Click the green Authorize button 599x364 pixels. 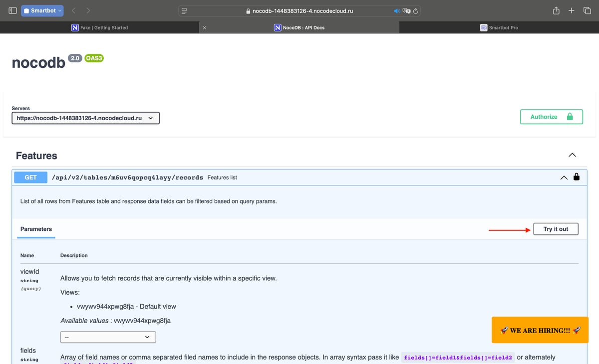(x=551, y=117)
